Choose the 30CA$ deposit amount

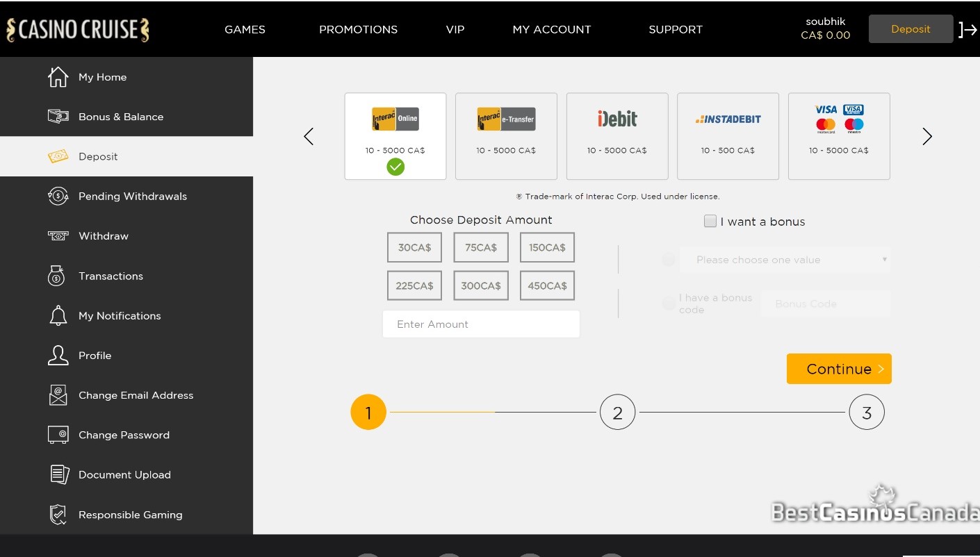pos(414,247)
